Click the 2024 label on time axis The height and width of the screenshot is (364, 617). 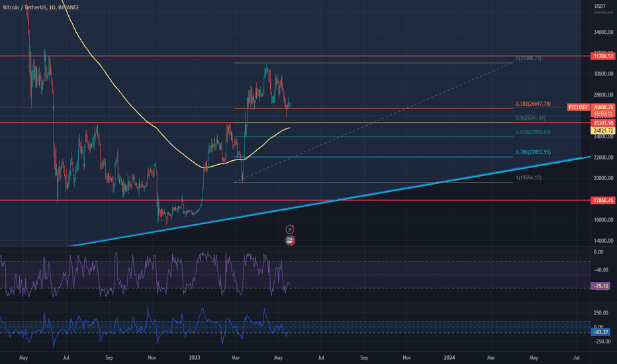[x=450, y=357]
